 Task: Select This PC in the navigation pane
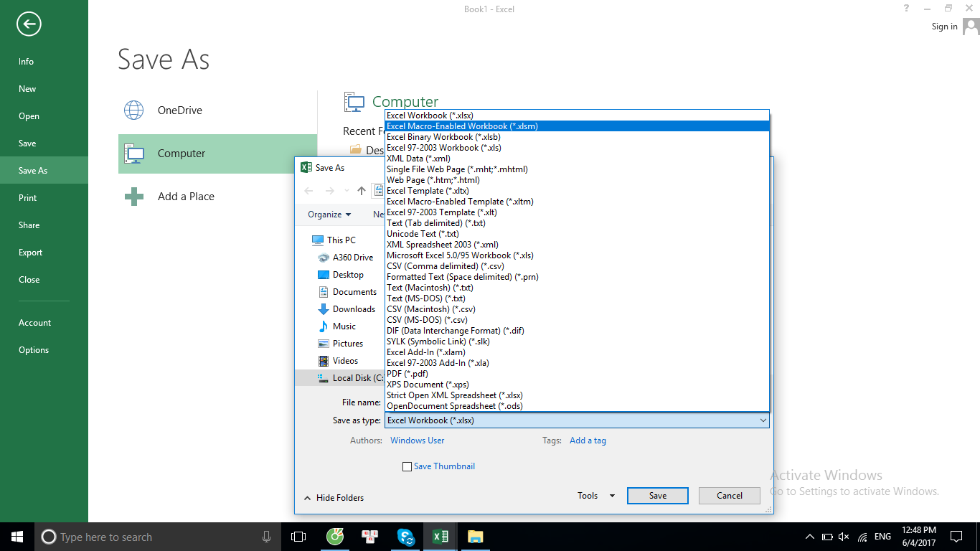pyautogui.click(x=333, y=240)
